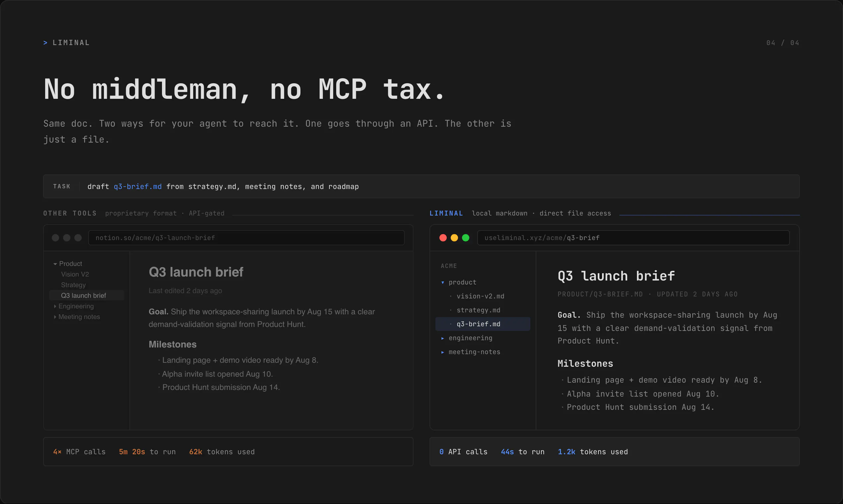Click red close dot of Liminal window
The height and width of the screenshot is (504, 843).
[x=443, y=238]
